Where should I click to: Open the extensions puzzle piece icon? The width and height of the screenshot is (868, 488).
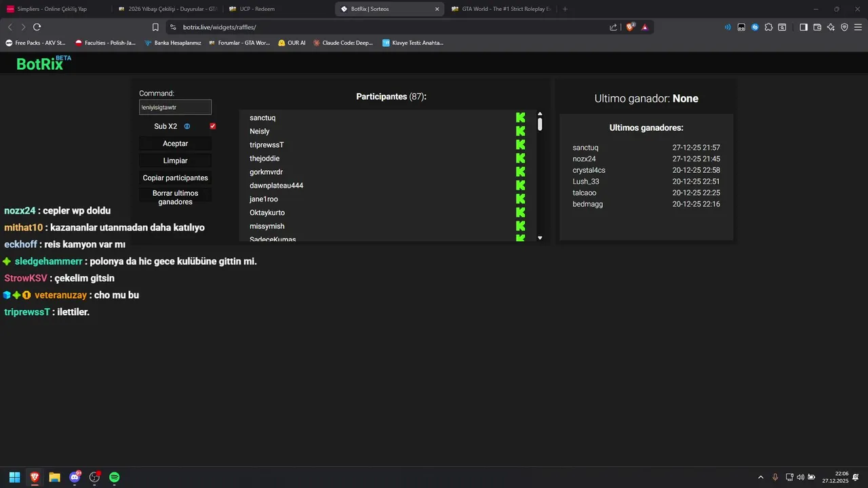pos(768,27)
